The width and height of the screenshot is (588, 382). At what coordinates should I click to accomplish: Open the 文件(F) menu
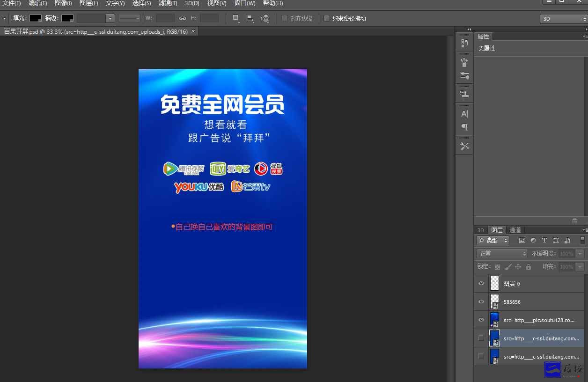click(12, 3)
